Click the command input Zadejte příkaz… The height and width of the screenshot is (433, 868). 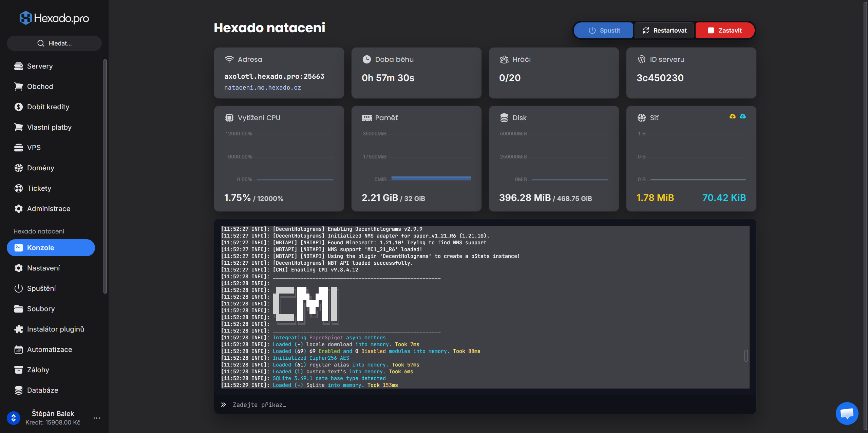485,405
